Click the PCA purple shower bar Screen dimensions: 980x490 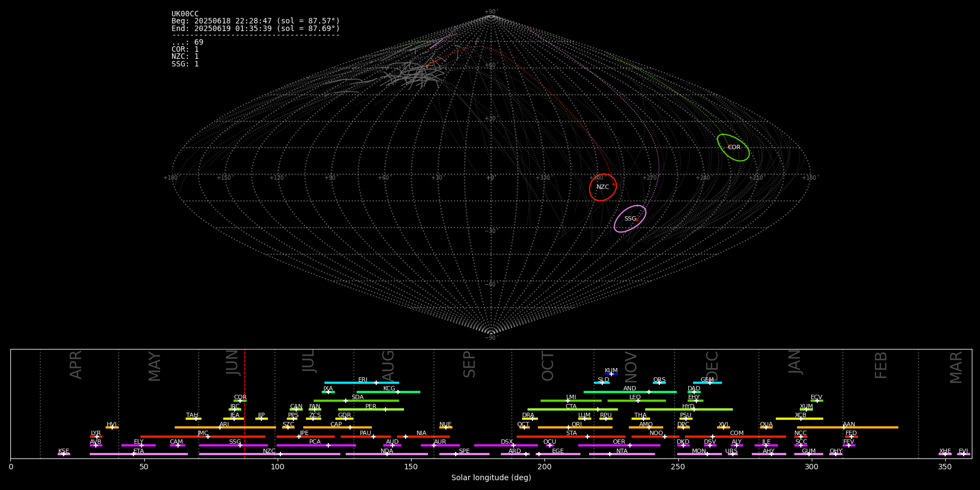coord(316,445)
